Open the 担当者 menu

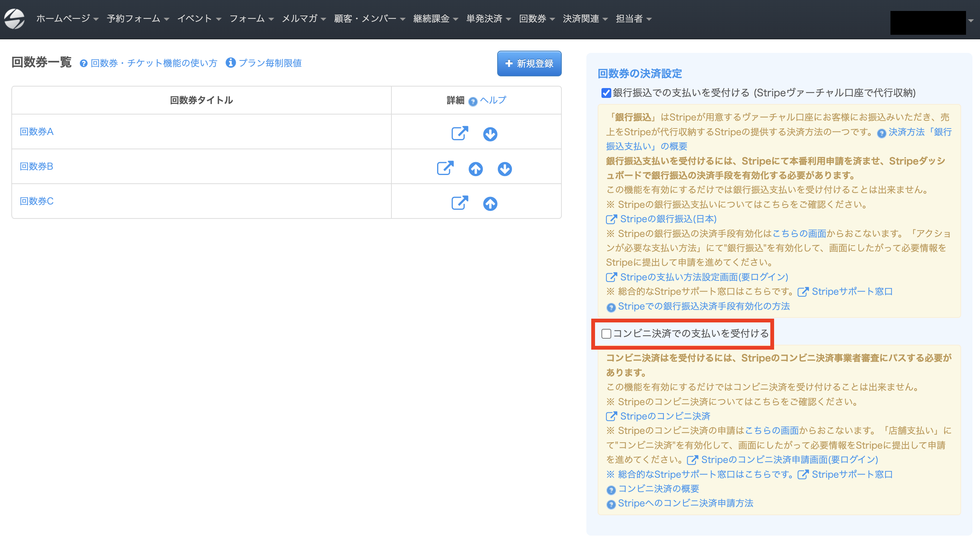[634, 18]
